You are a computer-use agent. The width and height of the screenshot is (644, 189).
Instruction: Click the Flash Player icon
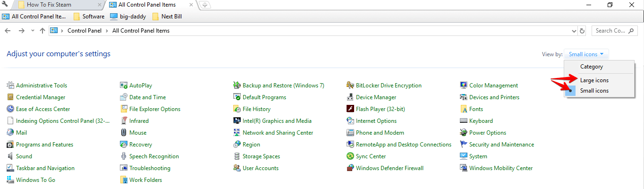coord(350,109)
